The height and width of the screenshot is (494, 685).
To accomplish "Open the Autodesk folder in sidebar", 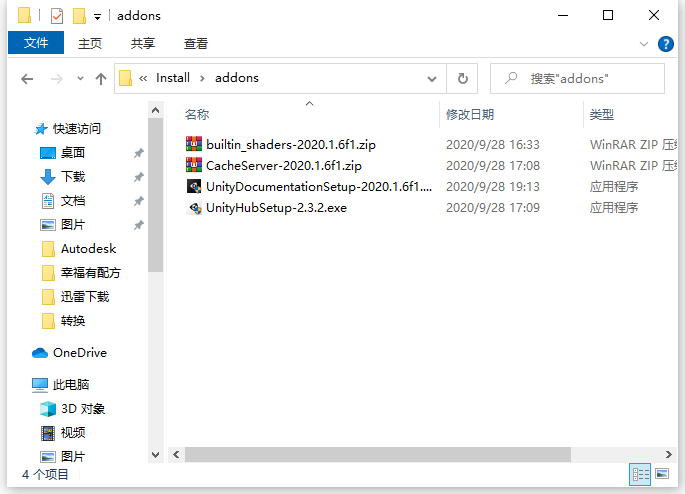I will (88, 249).
